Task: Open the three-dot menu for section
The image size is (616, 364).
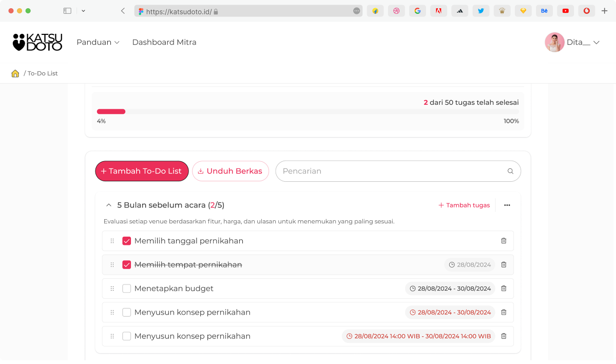Action: tap(507, 205)
